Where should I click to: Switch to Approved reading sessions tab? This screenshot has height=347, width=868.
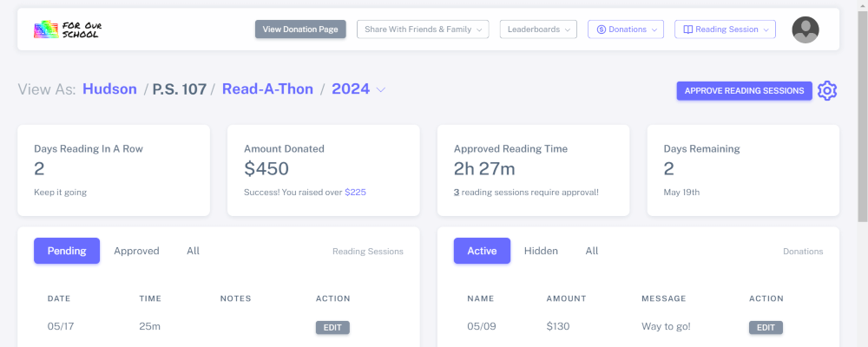click(136, 251)
